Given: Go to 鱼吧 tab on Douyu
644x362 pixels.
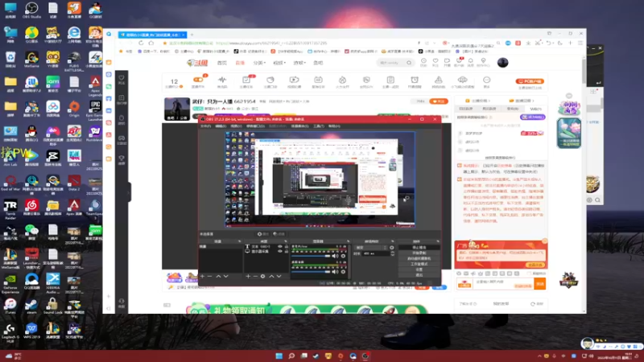Looking at the screenshot, I should coord(318,63).
